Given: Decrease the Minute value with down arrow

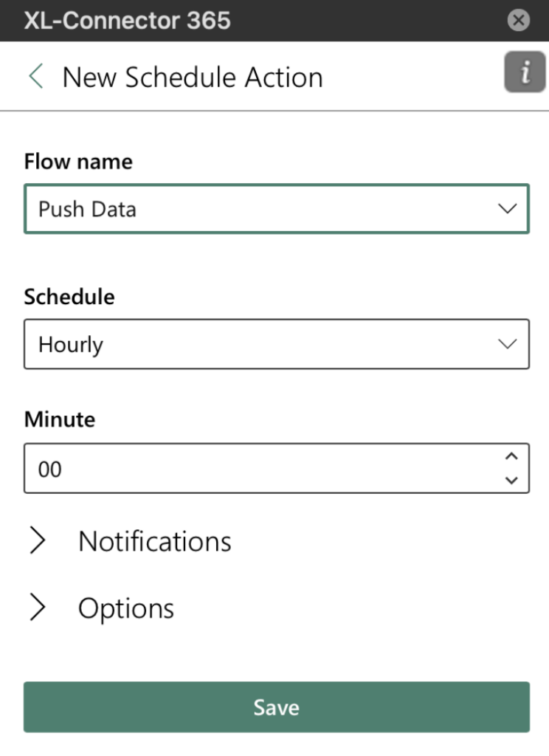Looking at the screenshot, I should pyautogui.click(x=511, y=480).
